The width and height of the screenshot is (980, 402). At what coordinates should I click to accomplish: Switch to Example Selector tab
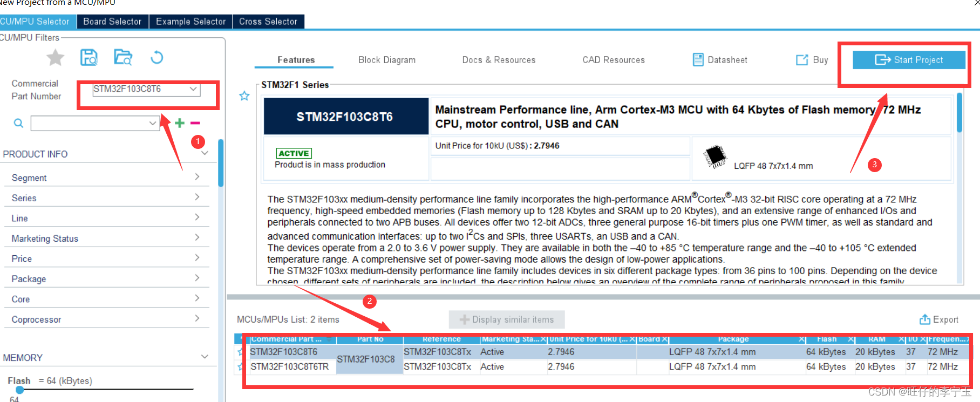(190, 22)
